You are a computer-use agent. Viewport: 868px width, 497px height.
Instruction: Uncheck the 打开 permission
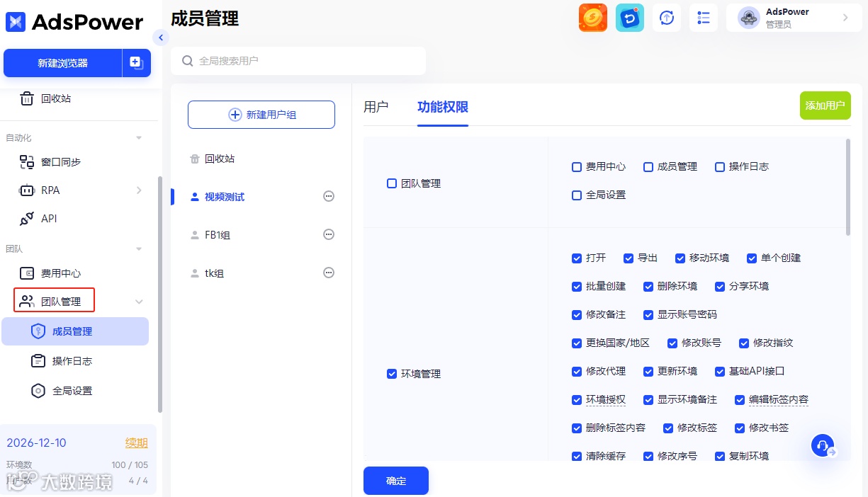point(577,258)
